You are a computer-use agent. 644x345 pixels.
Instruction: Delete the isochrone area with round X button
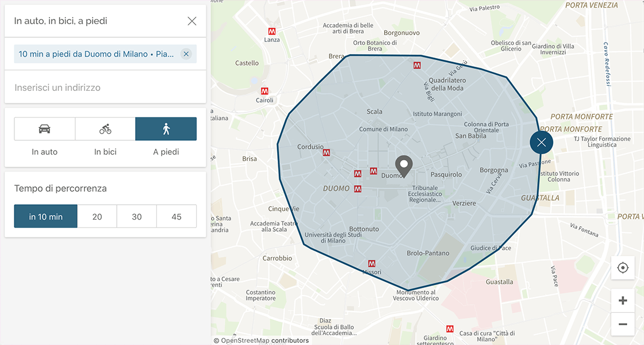[x=541, y=142]
